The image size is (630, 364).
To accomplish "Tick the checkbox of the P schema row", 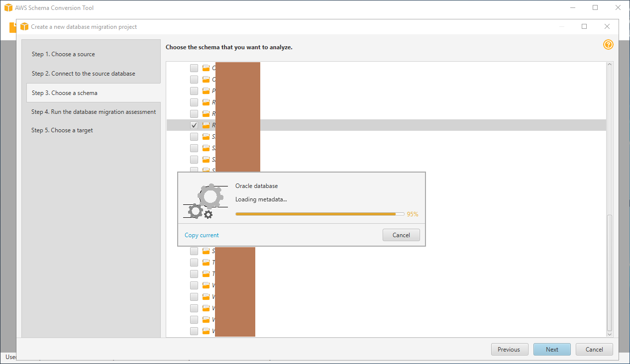I will click(194, 91).
